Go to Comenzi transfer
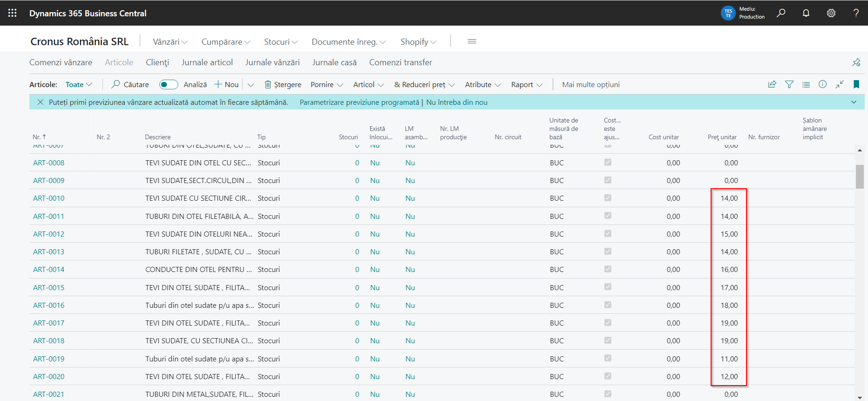The width and height of the screenshot is (868, 401). [400, 62]
